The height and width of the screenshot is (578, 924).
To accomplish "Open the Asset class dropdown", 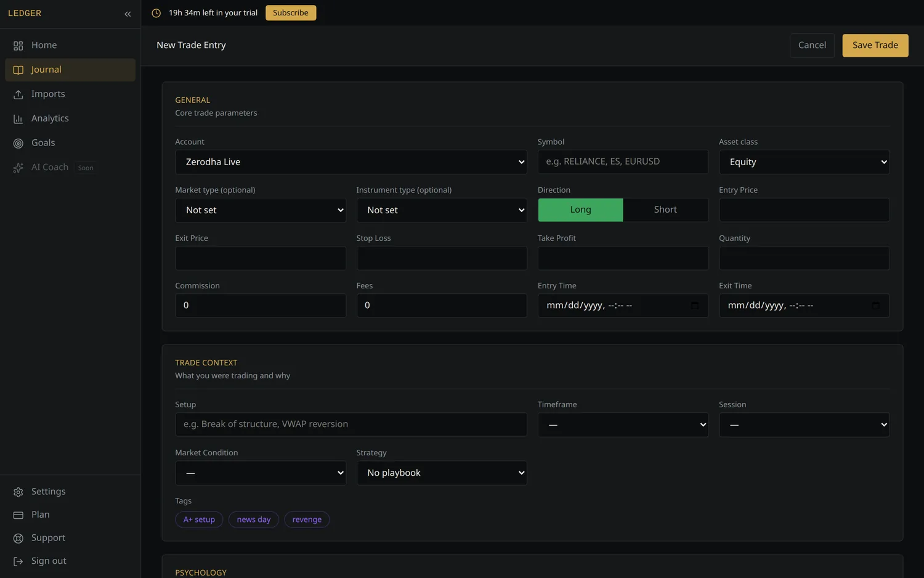I will point(804,162).
